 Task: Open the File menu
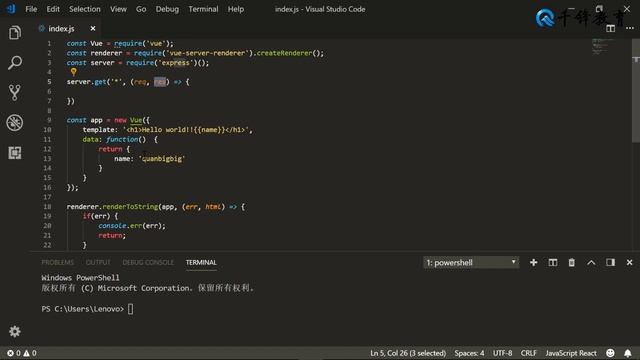[31, 9]
